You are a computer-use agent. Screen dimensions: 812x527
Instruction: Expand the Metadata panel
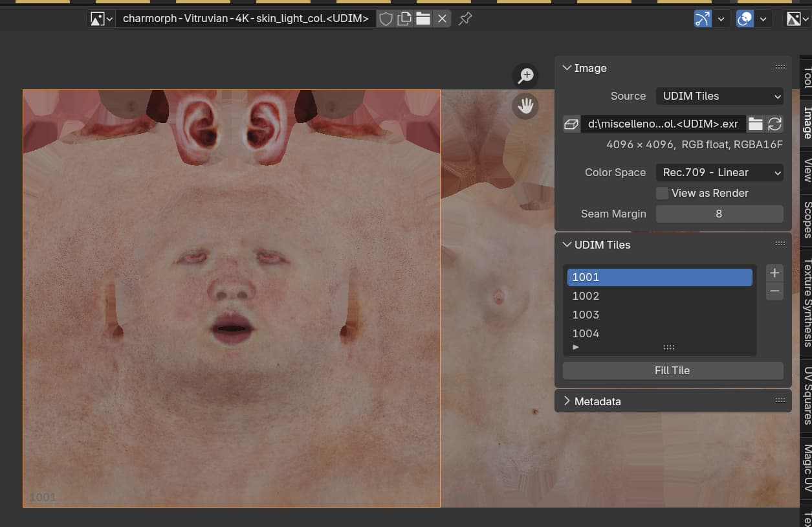pos(567,401)
